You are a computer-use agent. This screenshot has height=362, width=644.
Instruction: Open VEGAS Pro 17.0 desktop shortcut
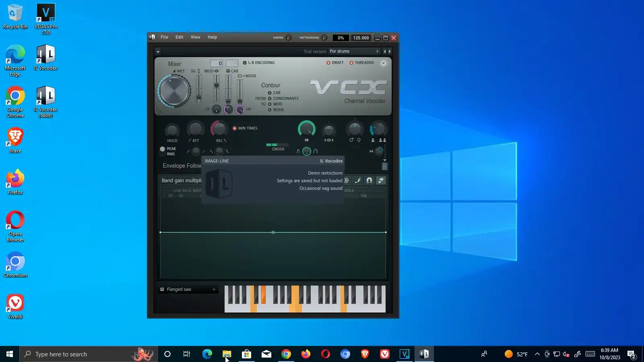(x=45, y=19)
